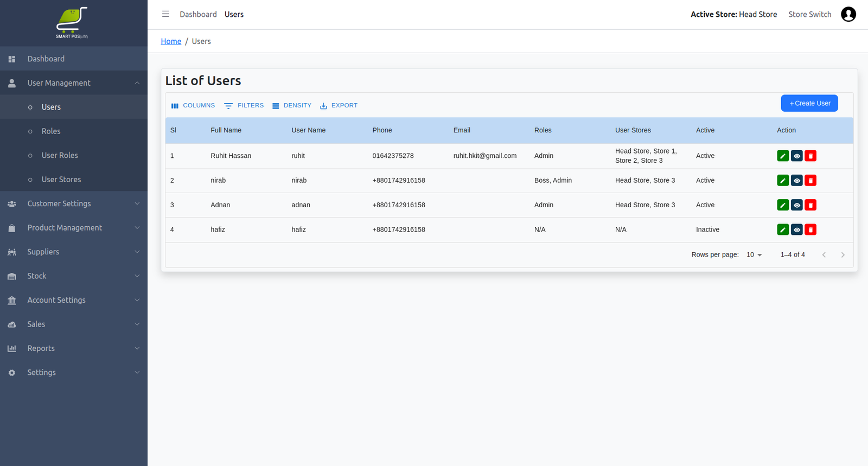The width and height of the screenshot is (868, 466).
Task: Collapse the User Management section chevron
Action: 137,83
